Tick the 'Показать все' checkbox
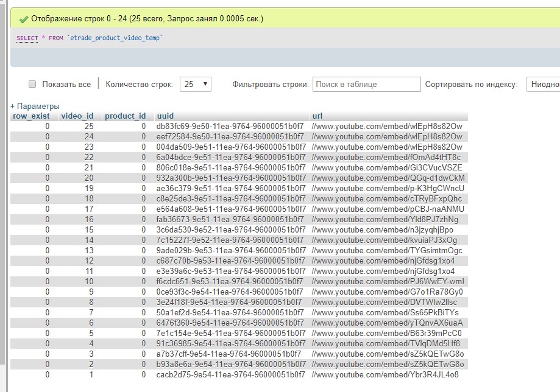 [32, 84]
